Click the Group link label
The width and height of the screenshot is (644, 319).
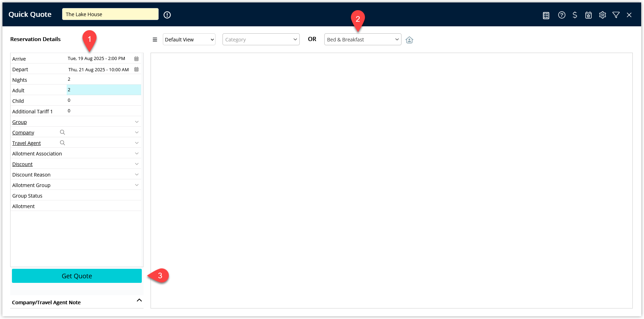click(20, 122)
